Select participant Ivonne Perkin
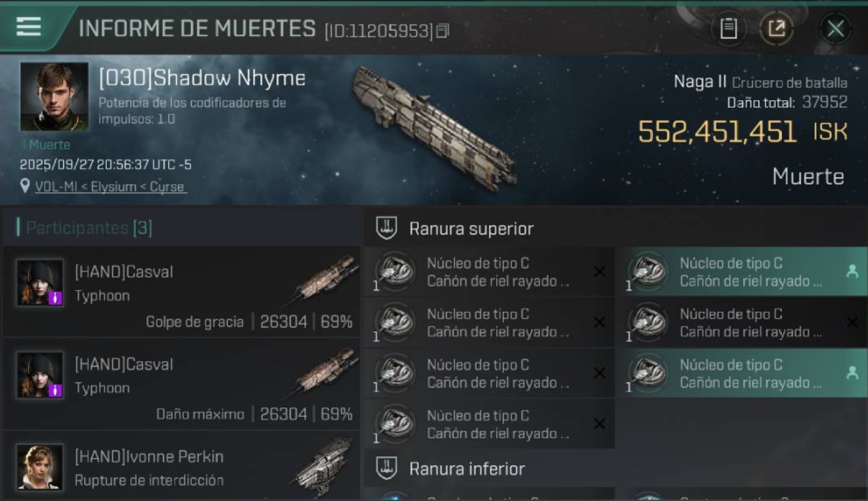Image resolution: width=868 pixels, height=501 pixels. pyautogui.click(x=182, y=466)
